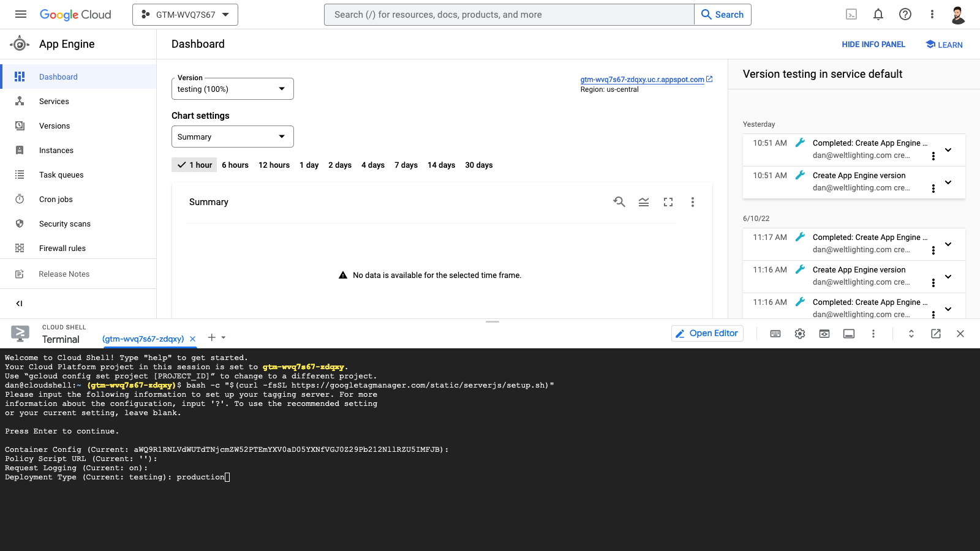Viewport: 980px width, 551px height.
Task: Collapse the left navigation panel
Action: click(x=19, y=303)
